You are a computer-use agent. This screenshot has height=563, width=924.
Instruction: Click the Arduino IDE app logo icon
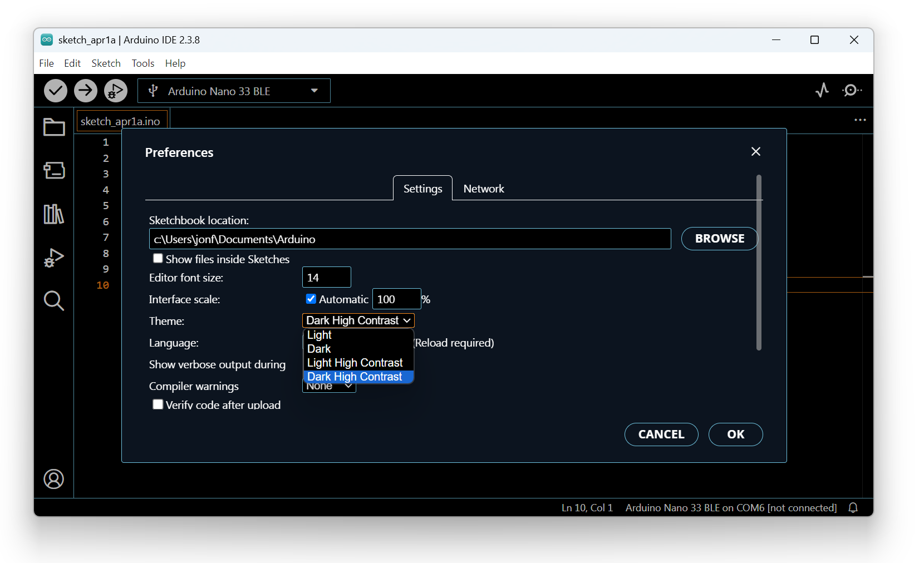point(47,39)
